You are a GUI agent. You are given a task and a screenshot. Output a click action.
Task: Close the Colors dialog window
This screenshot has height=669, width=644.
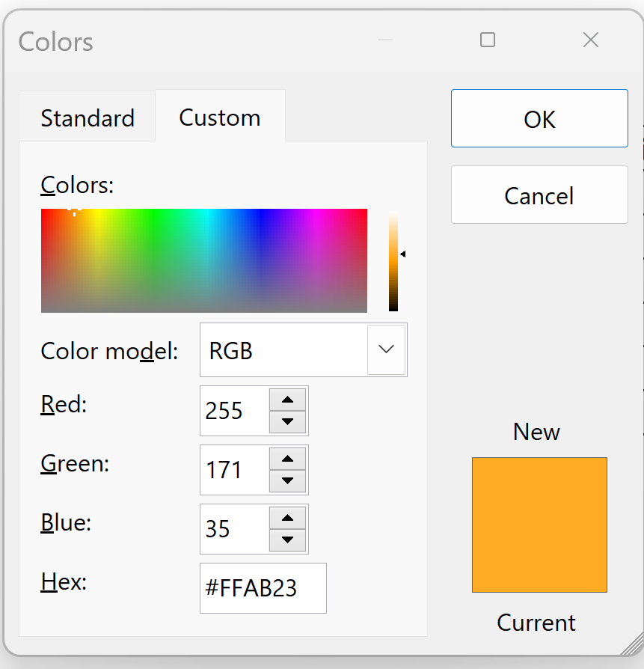pyautogui.click(x=591, y=40)
